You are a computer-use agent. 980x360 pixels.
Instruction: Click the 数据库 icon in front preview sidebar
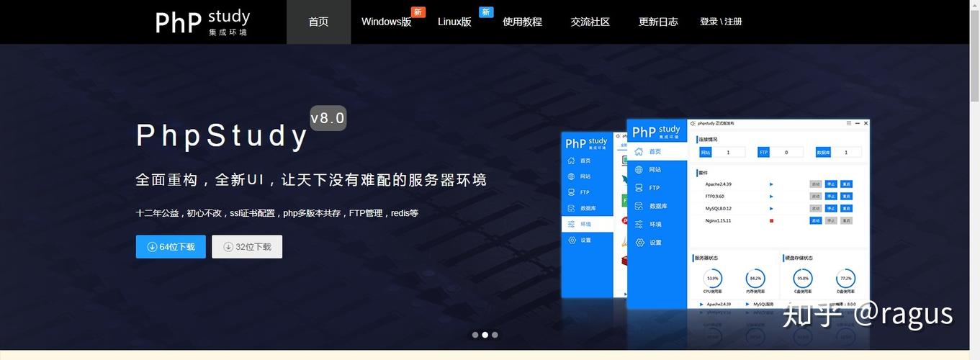coord(639,206)
